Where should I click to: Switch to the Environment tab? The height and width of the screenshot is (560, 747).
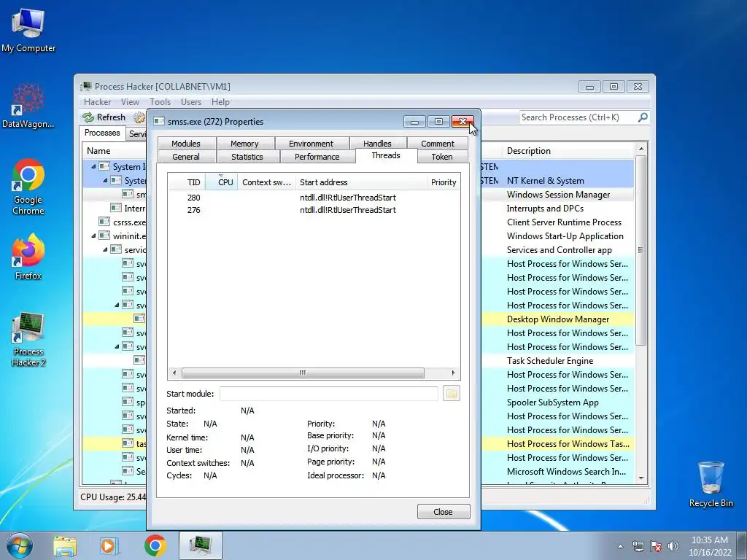pos(311,144)
